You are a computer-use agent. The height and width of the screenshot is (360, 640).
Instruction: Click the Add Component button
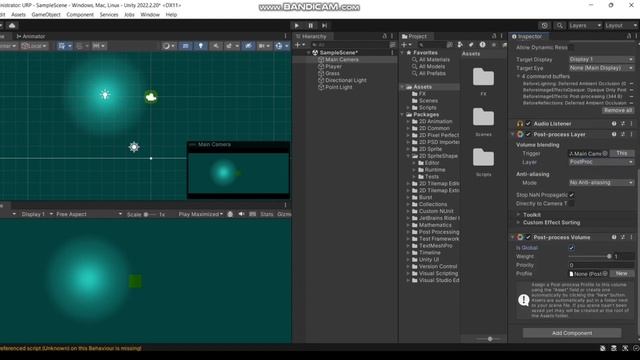tap(572, 333)
